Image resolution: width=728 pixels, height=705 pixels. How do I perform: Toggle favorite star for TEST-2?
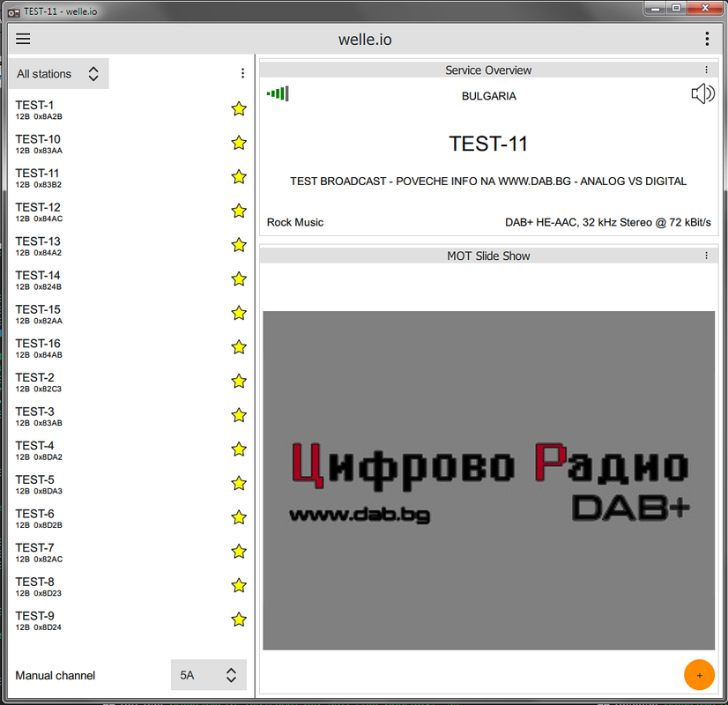(239, 381)
